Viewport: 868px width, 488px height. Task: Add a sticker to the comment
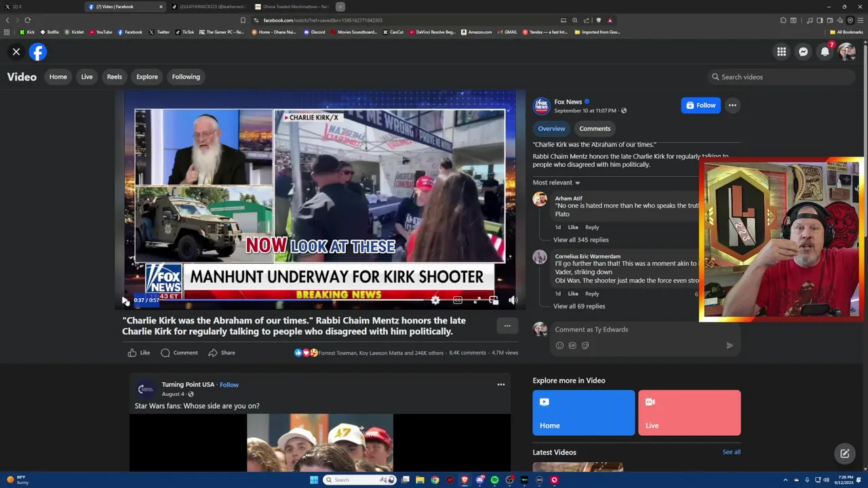pos(585,346)
